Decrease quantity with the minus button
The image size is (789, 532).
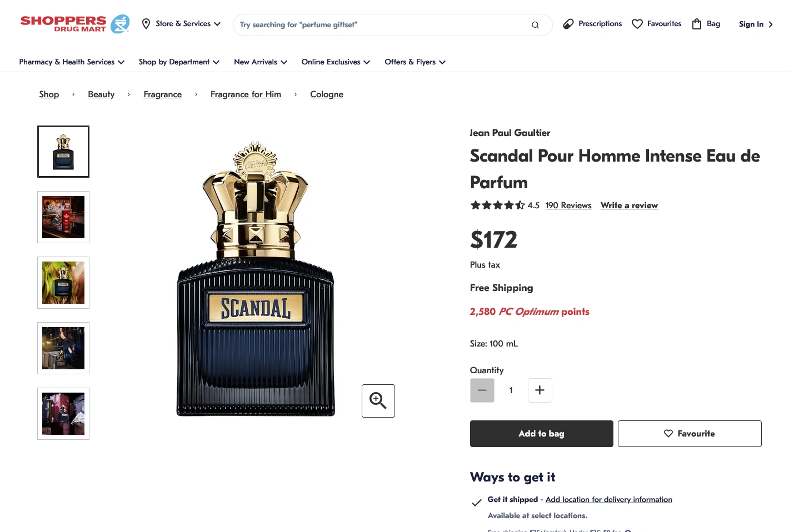click(482, 390)
